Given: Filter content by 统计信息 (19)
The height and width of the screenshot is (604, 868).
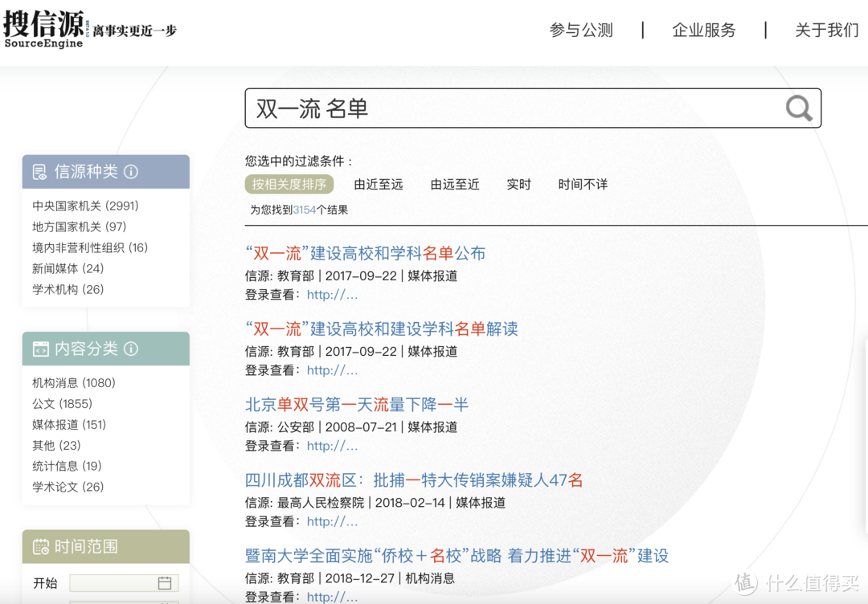Looking at the screenshot, I should (x=67, y=467).
